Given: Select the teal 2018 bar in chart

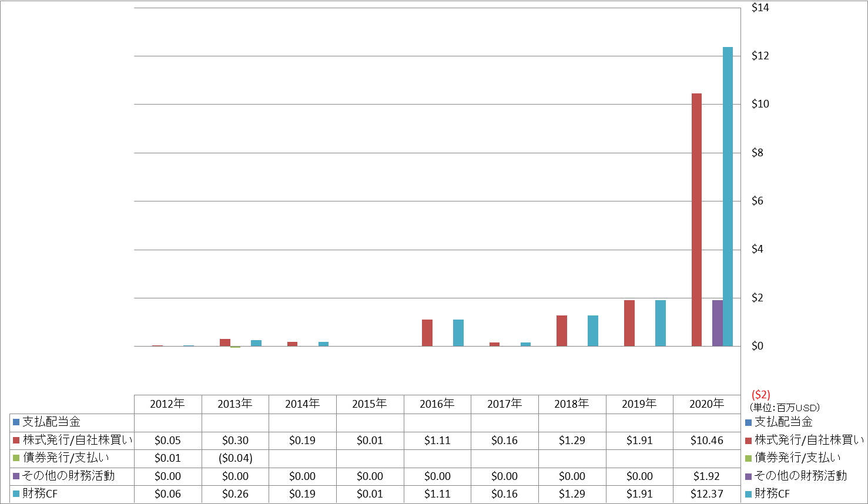Looking at the screenshot, I should coord(593,331).
